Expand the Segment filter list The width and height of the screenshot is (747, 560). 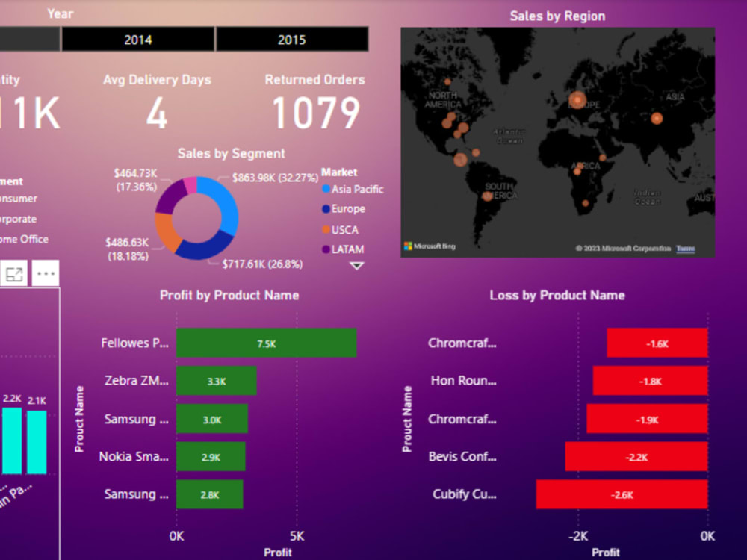[11, 180]
